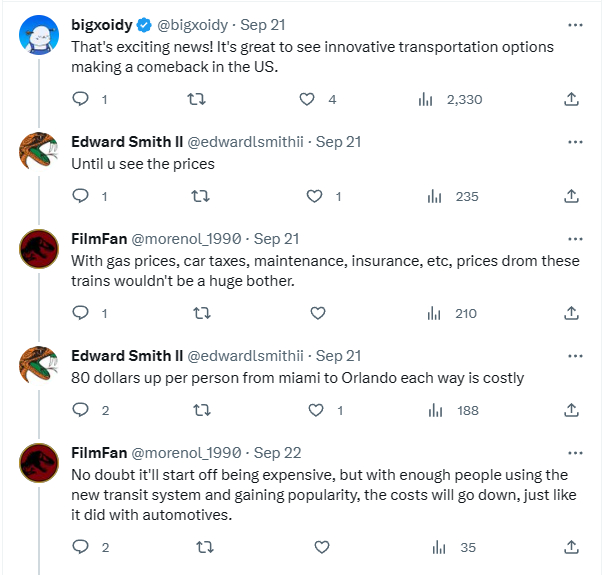Reply to FilmFan's gas prices tweet
604x575 pixels.
click(x=83, y=313)
